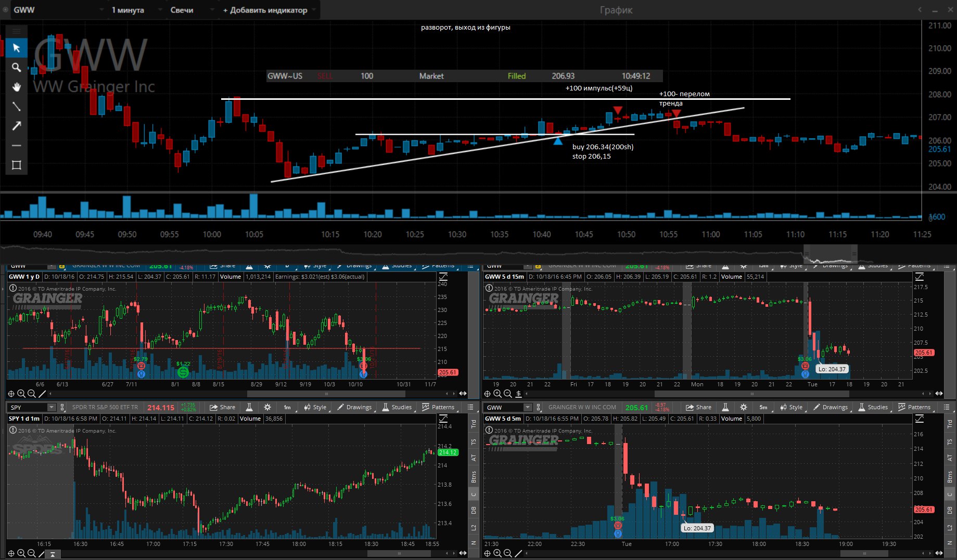Toggle chart scale icon in GWW 15m chart
The width and height of the screenshot is (957, 560).
coord(920,277)
